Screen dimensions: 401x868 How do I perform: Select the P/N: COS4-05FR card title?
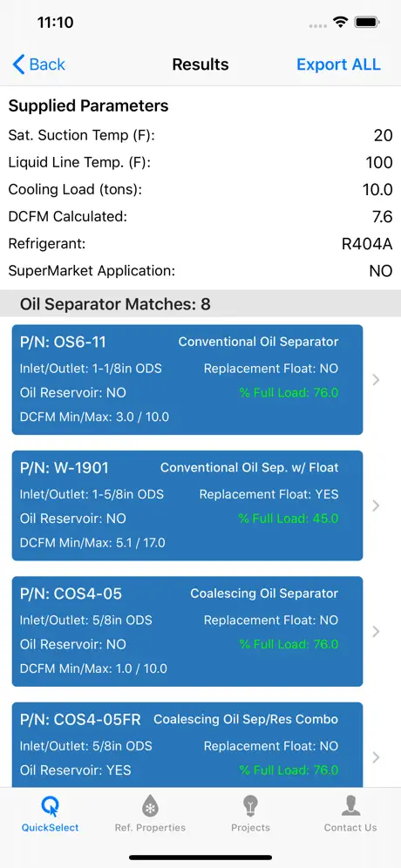coord(80,719)
